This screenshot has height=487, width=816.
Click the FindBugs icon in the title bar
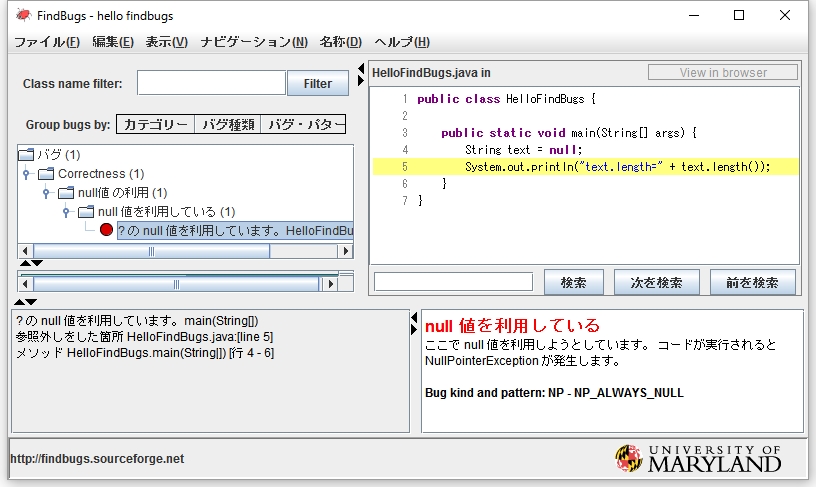22,15
